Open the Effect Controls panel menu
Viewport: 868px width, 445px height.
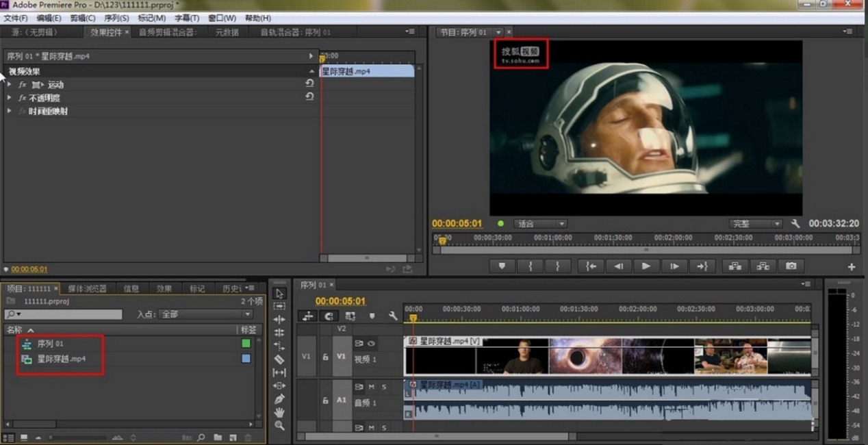410,31
